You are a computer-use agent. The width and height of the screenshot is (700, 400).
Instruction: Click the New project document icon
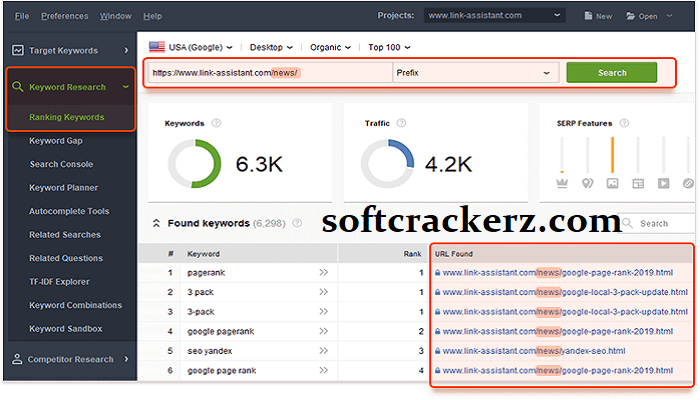point(588,16)
